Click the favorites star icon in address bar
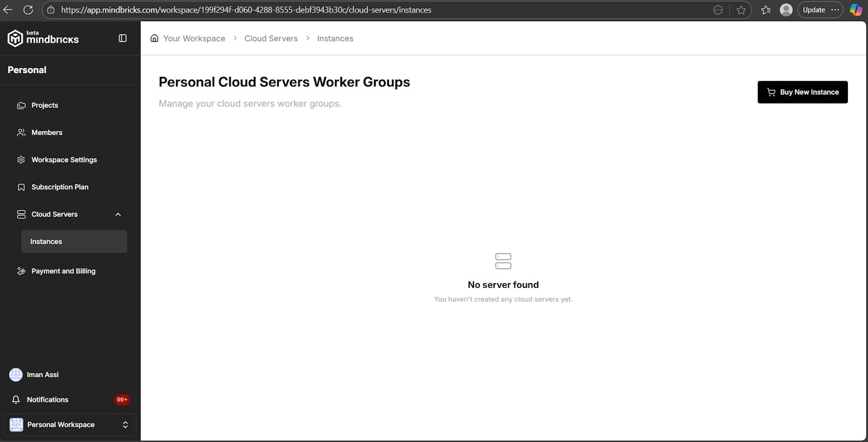The image size is (868, 442). pos(741,10)
